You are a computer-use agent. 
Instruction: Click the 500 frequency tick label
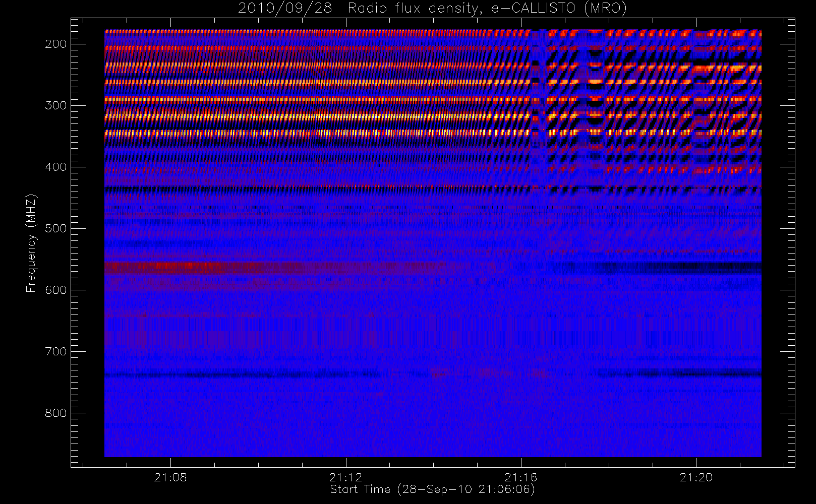pos(56,228)
